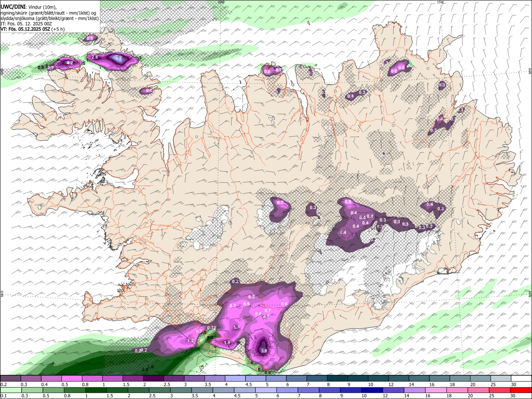532x399 pixels.
Task: Click the 'slydda/snjókoma' legend description line
Action: coord(49,18)
